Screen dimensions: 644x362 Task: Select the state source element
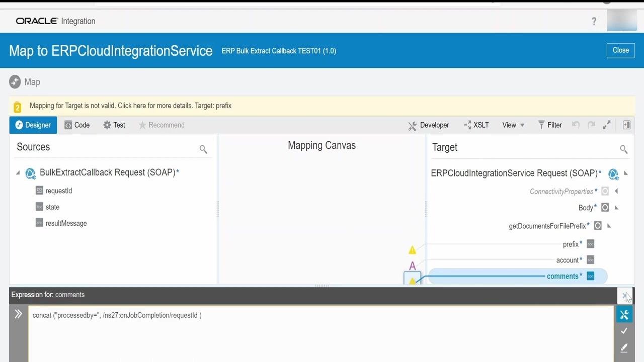click(52, 207)
